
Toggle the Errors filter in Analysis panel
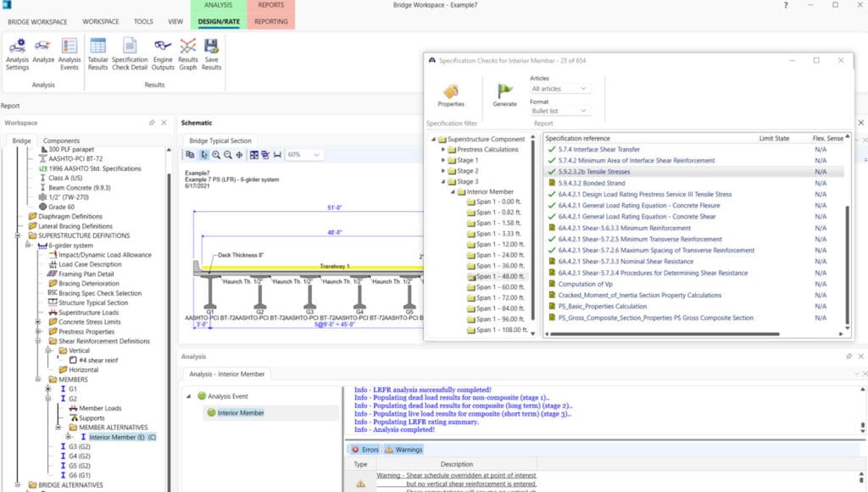tap(364, 450)
